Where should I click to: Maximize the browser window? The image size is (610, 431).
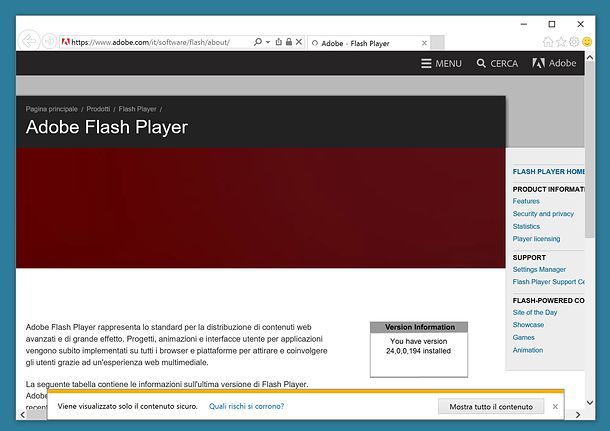(552, 24)
